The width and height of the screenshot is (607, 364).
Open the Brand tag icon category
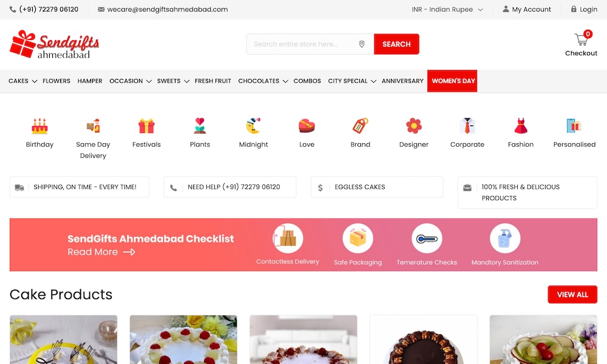[x=360, y=126]
